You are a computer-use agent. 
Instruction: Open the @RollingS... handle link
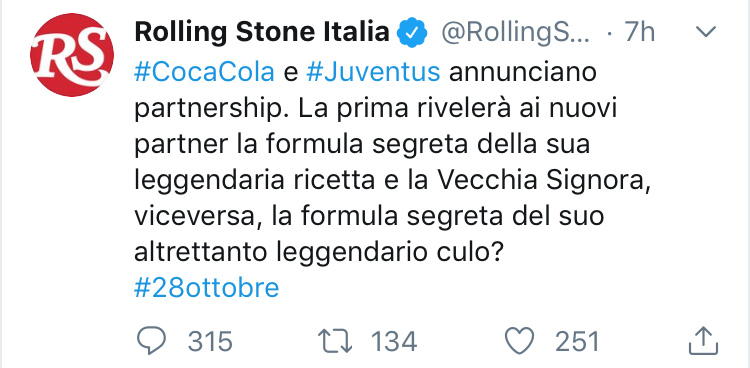coord(516,33)
